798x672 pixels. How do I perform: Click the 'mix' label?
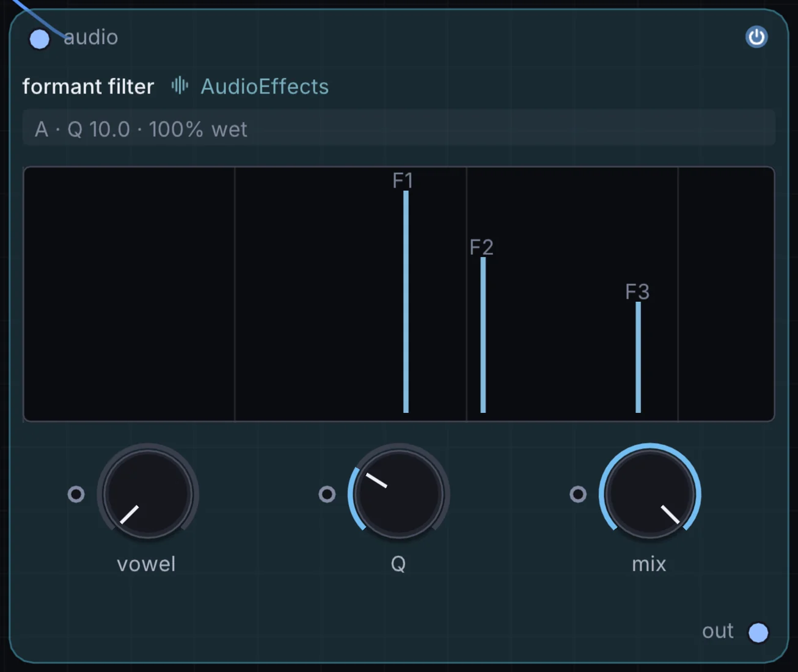click(649, 564)
